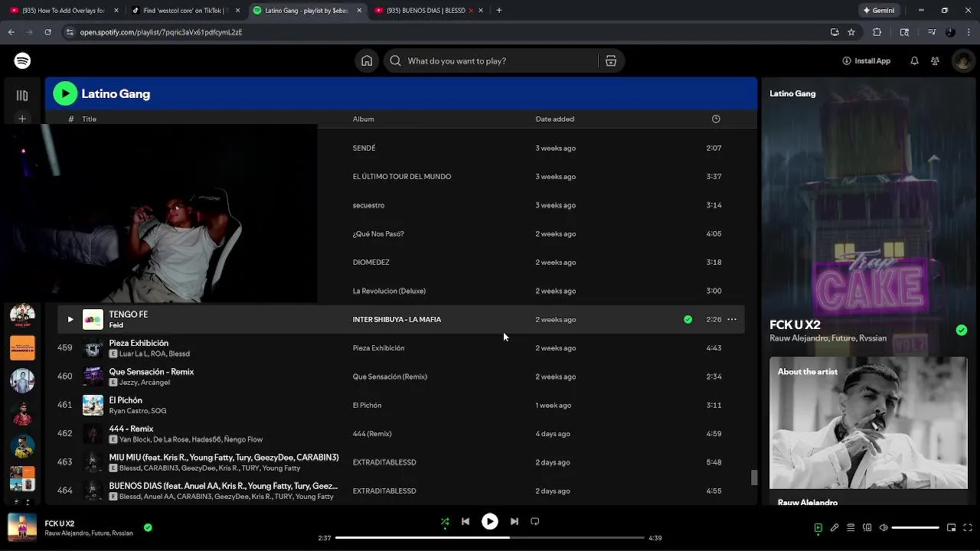Open the Chrome three-dot menu
Image resolution: width=980 pixels, height=551 pixels.
coord(969,32)
